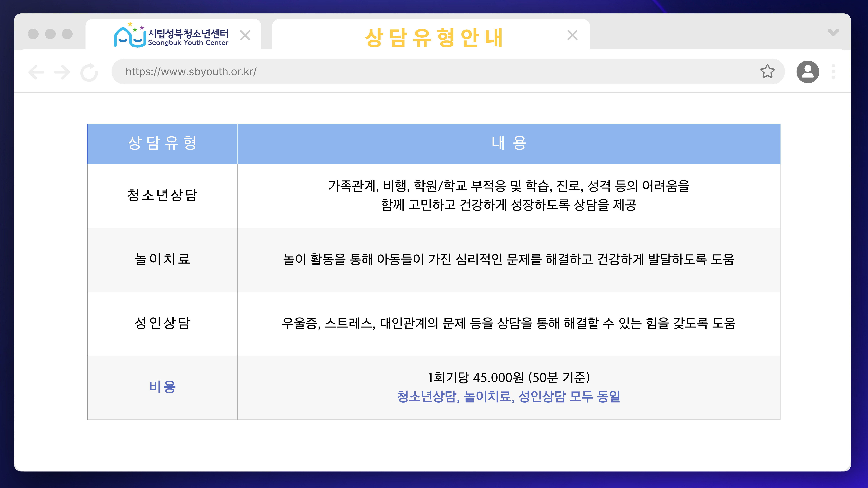The width and height of the screenshot is (868, 488).
Task: Click the 함께 고민하고 건강하게 line
Action: tap(509, 205)
